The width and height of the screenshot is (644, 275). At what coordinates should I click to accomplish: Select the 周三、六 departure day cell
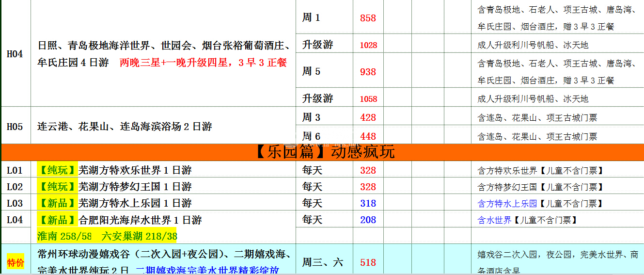[324, 262]
